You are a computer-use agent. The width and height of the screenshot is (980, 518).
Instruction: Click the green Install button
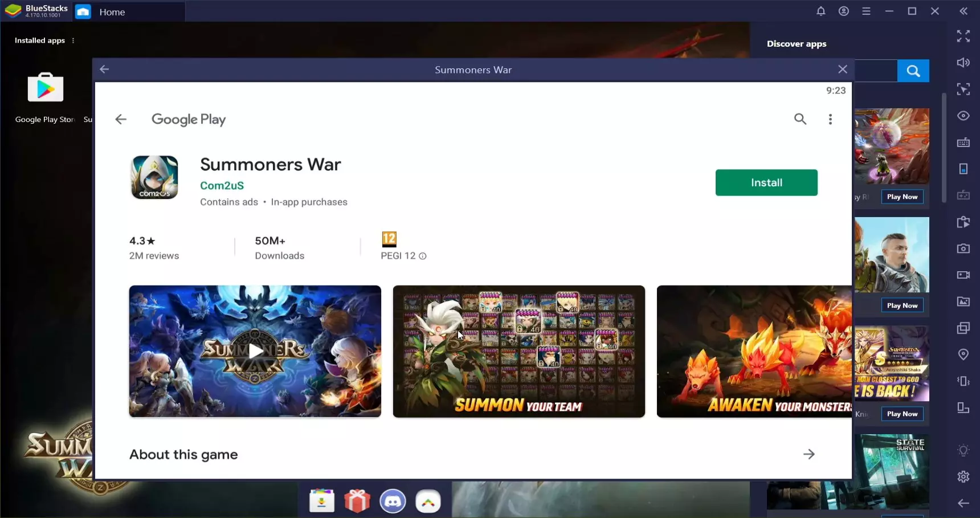tap(766, 182)
